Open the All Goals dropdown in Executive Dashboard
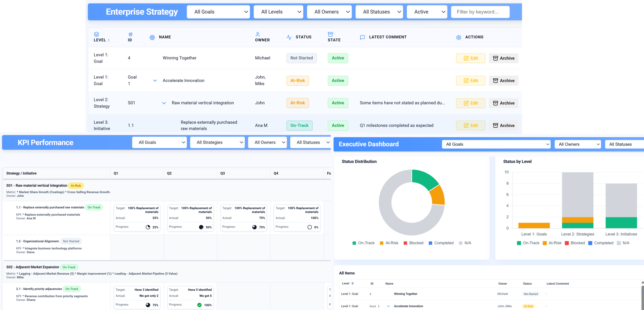The image size is (644, 310). (x=496, y=144)
